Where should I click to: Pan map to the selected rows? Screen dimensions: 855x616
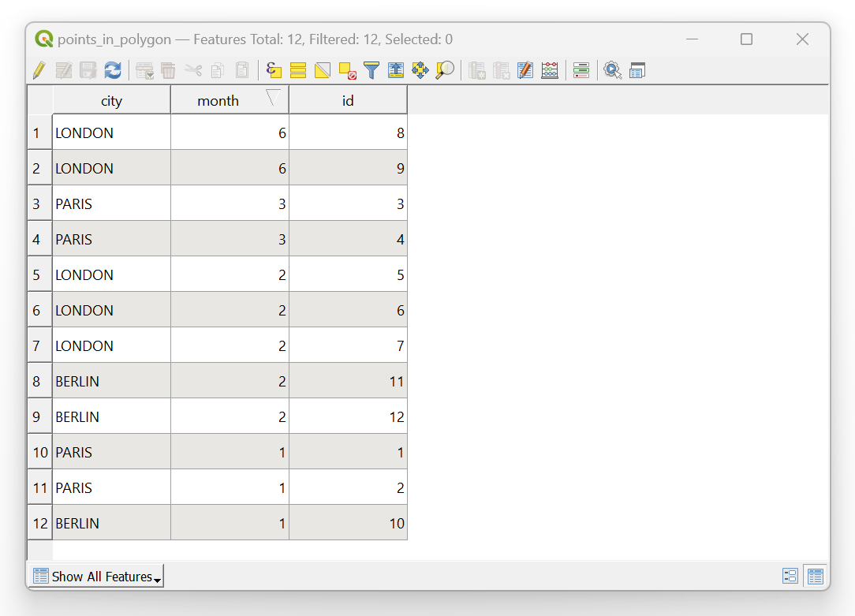click(x=420, y=70)
